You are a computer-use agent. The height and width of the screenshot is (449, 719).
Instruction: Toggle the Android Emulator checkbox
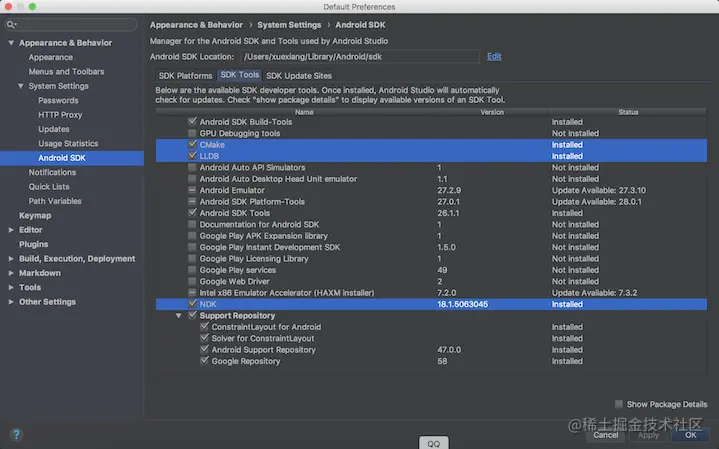point(192,190)
